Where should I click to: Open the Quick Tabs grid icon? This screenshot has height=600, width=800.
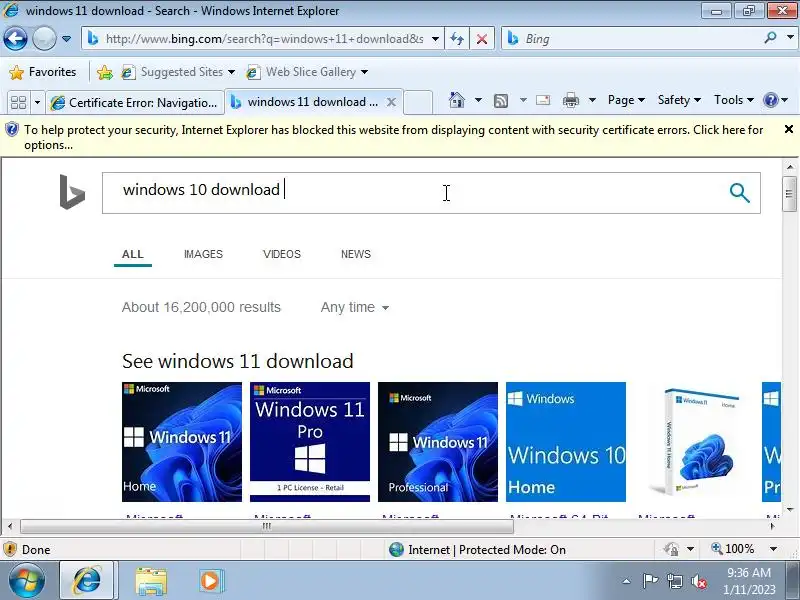click(18, 102)
